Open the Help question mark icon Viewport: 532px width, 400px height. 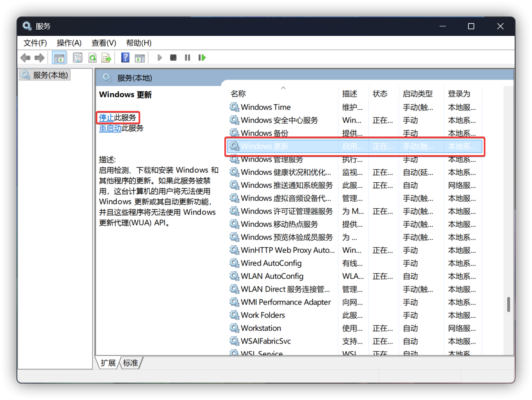(125, 58)
